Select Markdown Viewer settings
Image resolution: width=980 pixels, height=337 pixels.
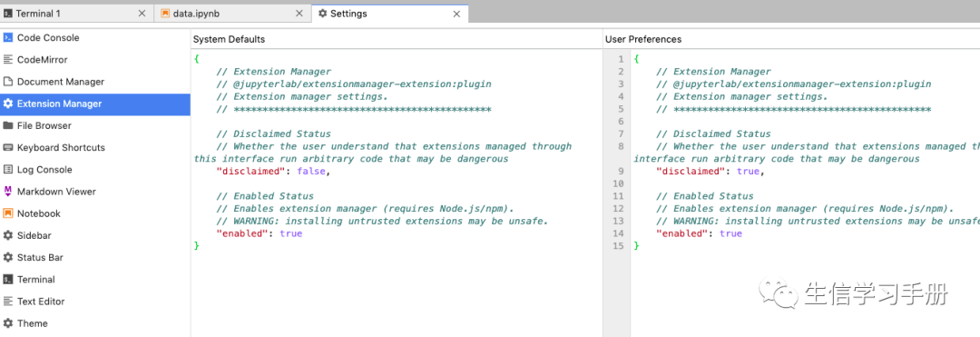(95, 192)
